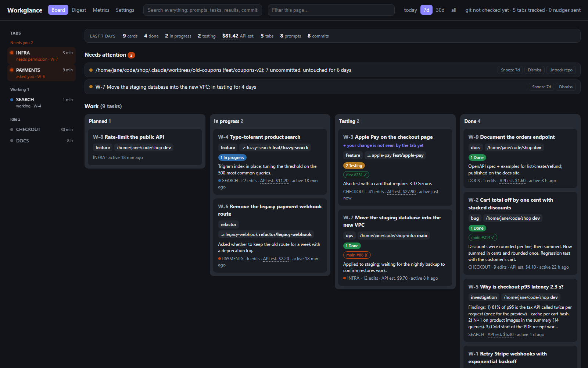Click the apple-pay branch tag
The image size is (588, 368).
[x=395, y=155]
